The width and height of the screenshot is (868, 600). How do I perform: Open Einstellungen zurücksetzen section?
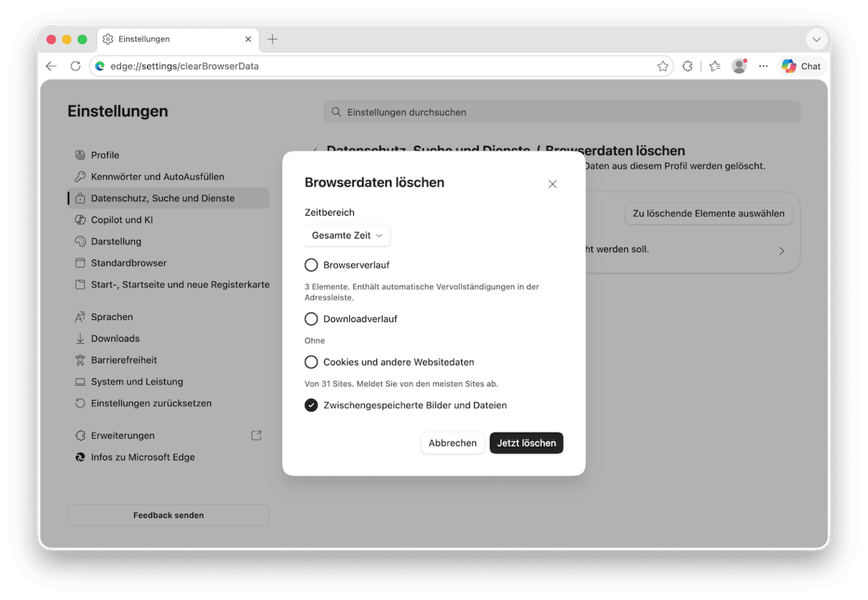168,403
